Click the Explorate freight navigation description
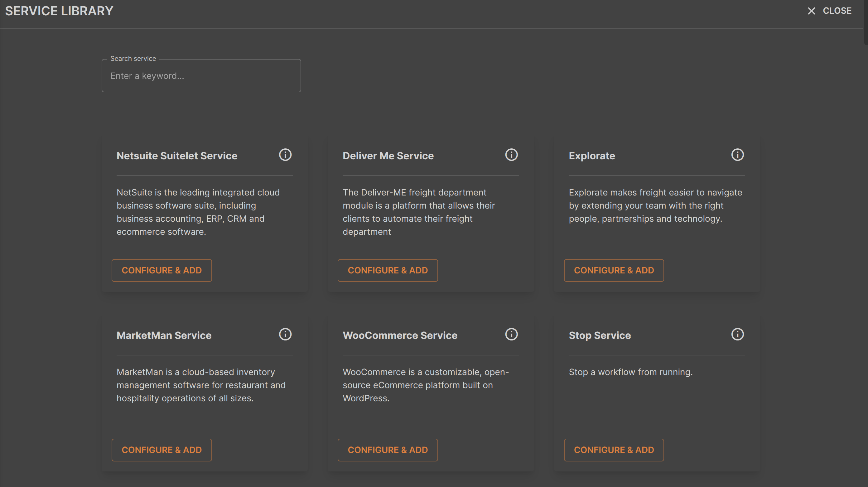Screen dimensions: 868x487 click(655, 205)
